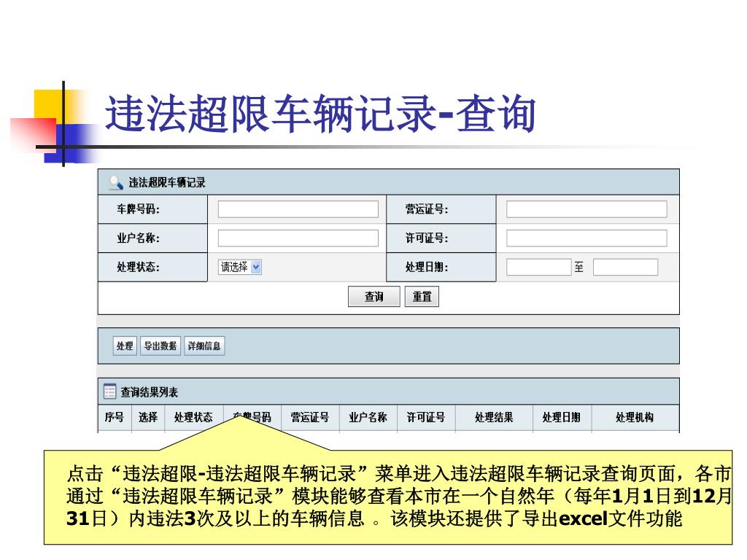
Task: Click the magnifier icon beside 违法超限车辆记录
Action: point(115,182)
